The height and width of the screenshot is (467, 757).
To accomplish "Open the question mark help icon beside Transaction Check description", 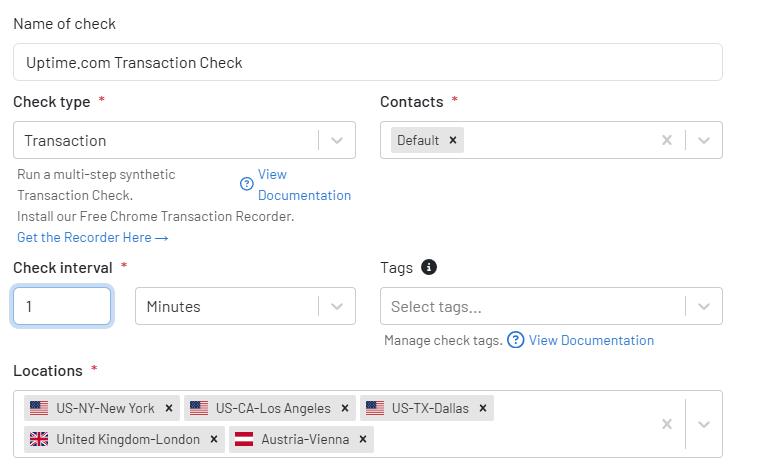I will click(x=247, y=184).
